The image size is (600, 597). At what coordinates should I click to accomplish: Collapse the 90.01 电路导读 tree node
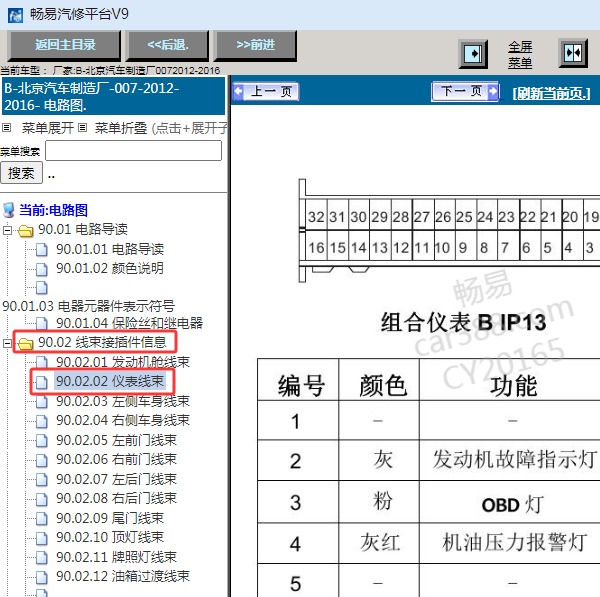tap(7, 231)
